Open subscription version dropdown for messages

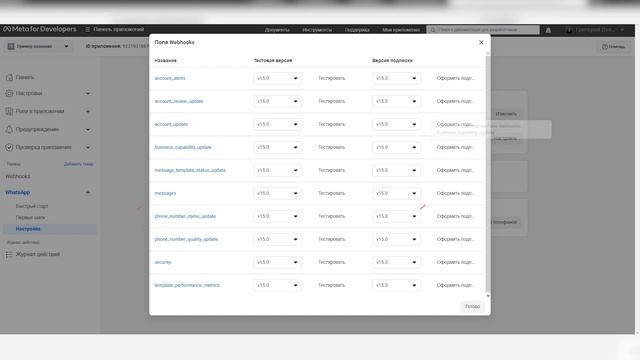click(x=396, y=193)
